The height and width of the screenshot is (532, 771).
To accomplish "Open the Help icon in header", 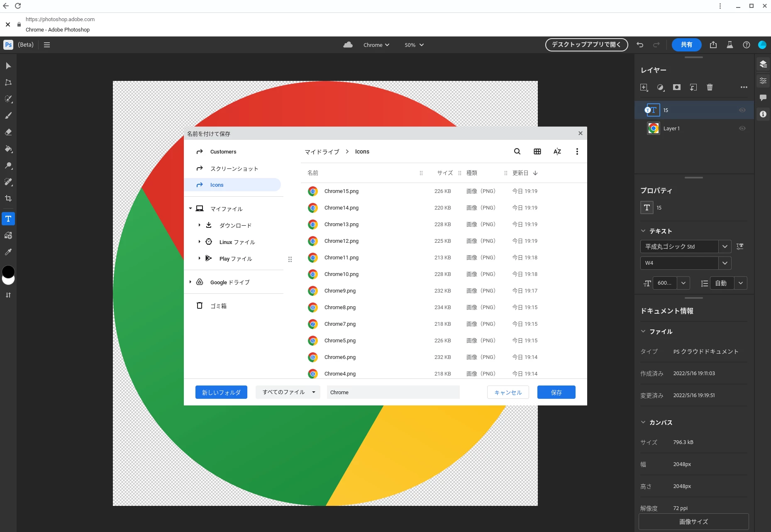I will (747, 45).
